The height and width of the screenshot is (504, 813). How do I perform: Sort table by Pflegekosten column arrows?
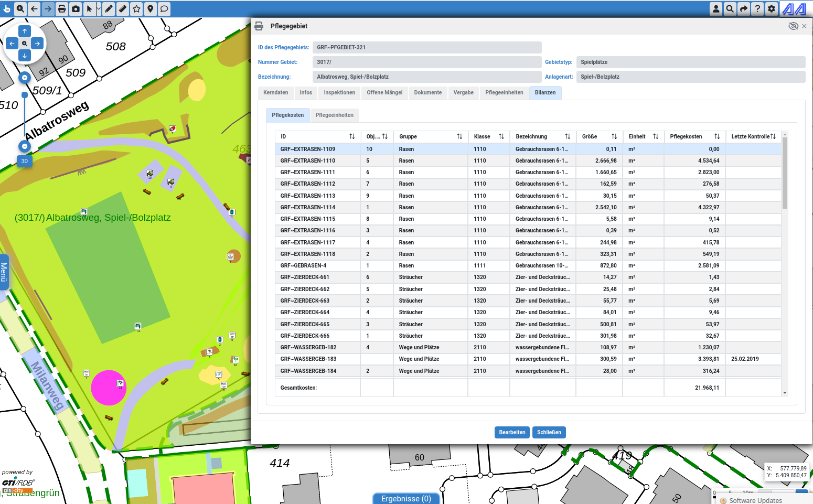717,136
